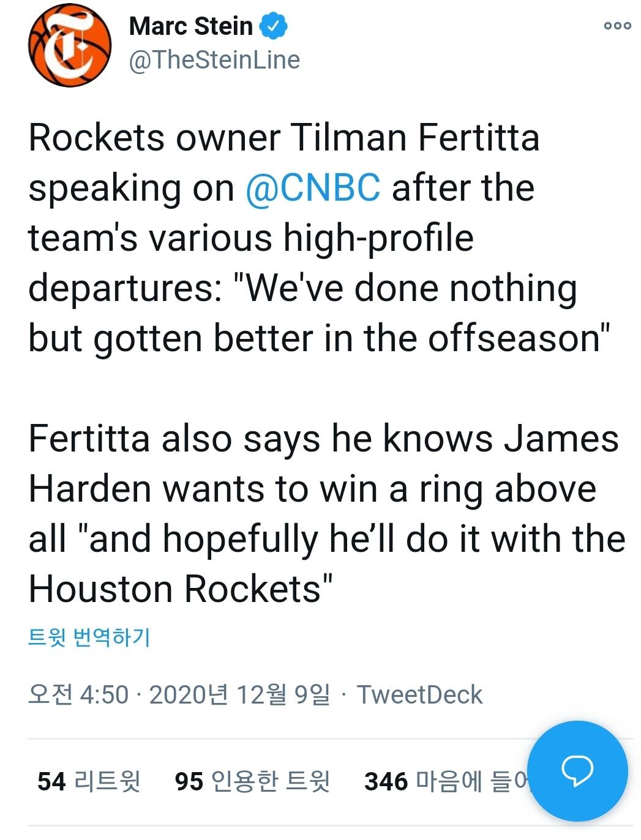Click the "Houston Rockets" closing line of the tweet
The height and width of the screenshot is (840, 641).
click(x=181, y=589)
